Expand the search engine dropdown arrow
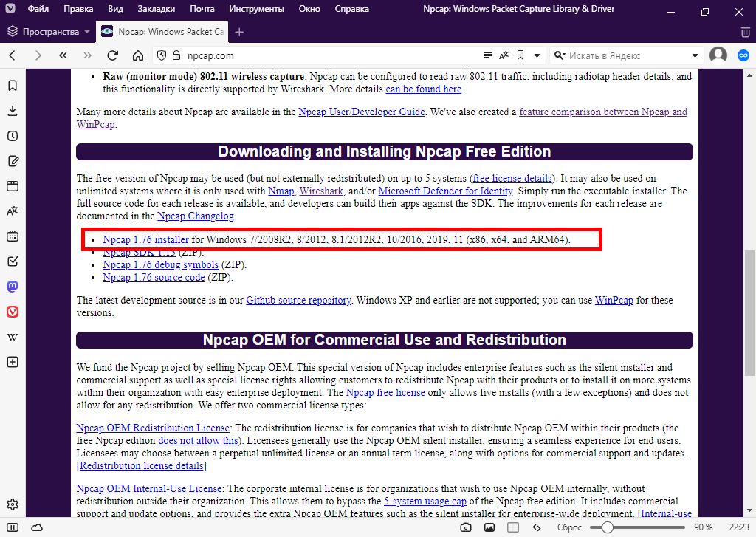 click(695, 55)
